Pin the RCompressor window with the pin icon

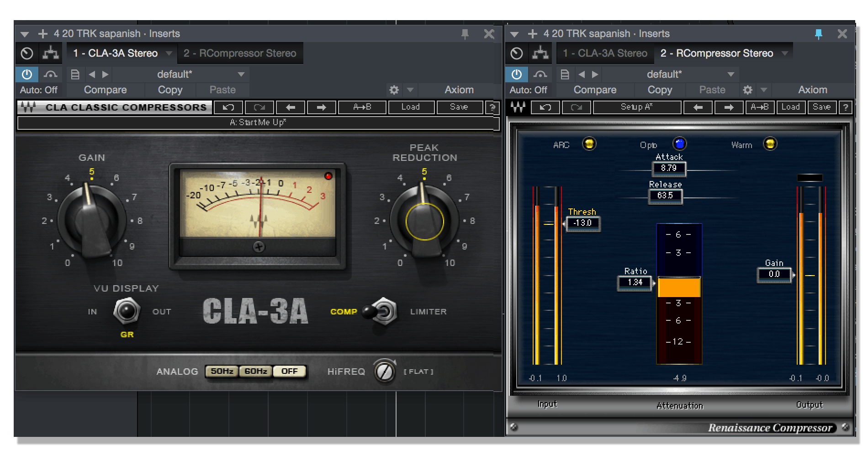tap(819, 33)
